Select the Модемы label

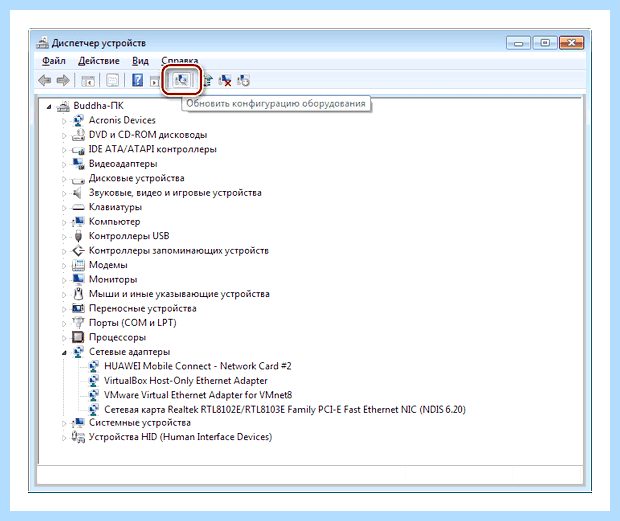coord(108,265)
